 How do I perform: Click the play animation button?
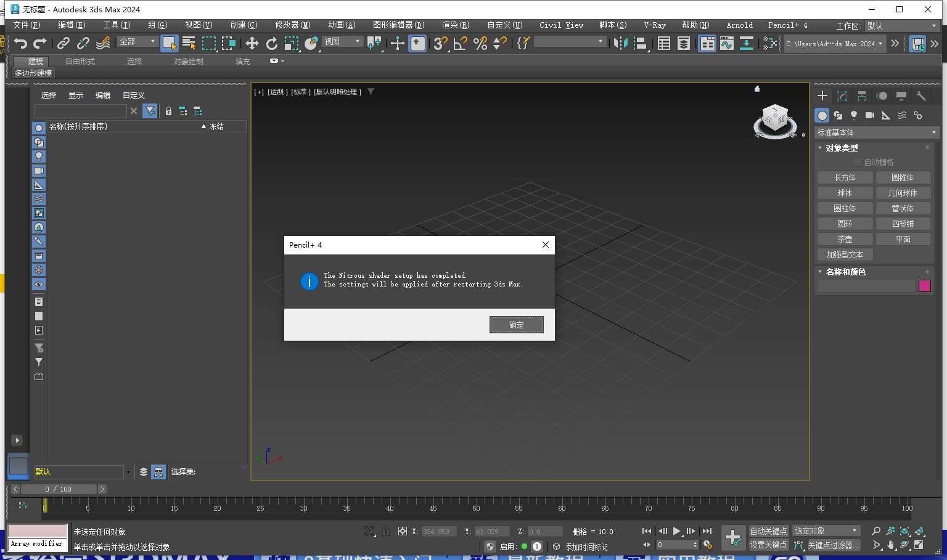(x=676, y=530)
